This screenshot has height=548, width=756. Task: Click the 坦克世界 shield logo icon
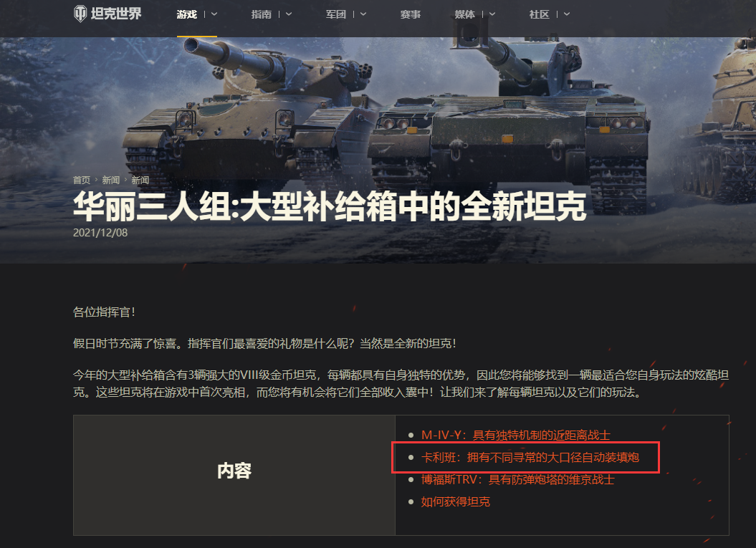click(x=80, y=14)
